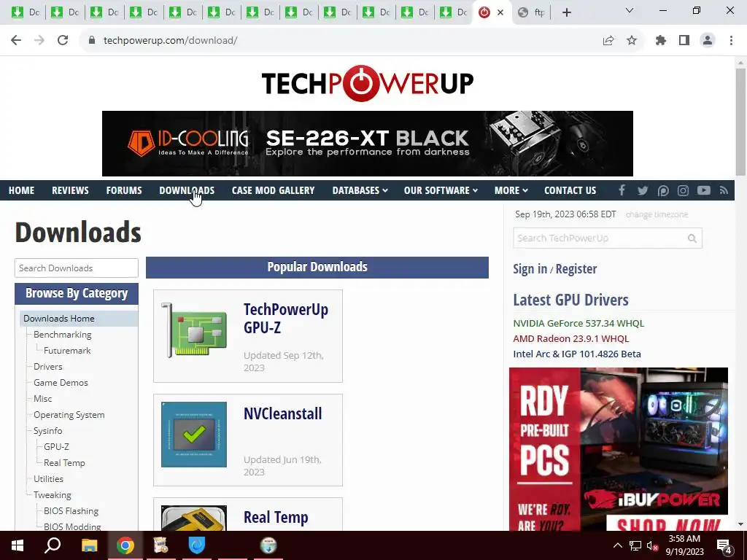Click the TechPowerUp Facebook icon

pos(622,190)
